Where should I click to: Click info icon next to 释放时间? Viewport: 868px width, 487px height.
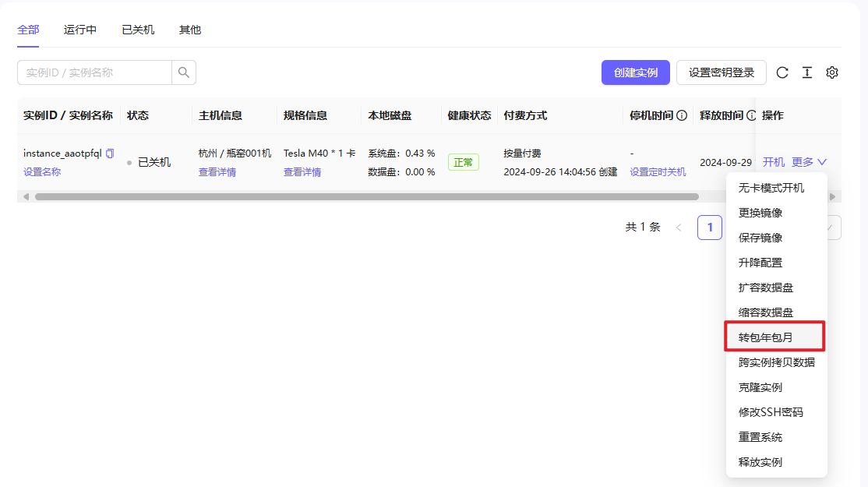click(x=751, y=115)
